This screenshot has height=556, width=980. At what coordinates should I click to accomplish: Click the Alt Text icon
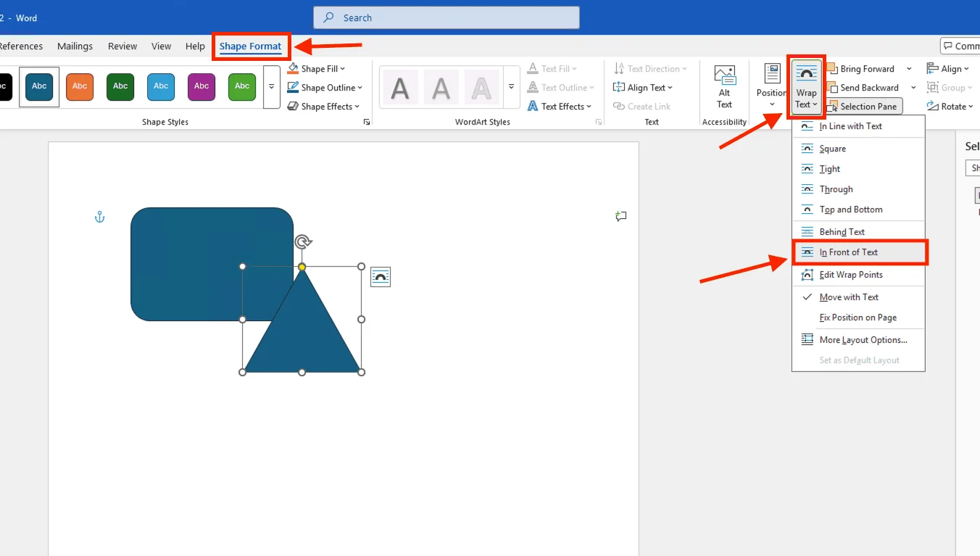[724, 75]
